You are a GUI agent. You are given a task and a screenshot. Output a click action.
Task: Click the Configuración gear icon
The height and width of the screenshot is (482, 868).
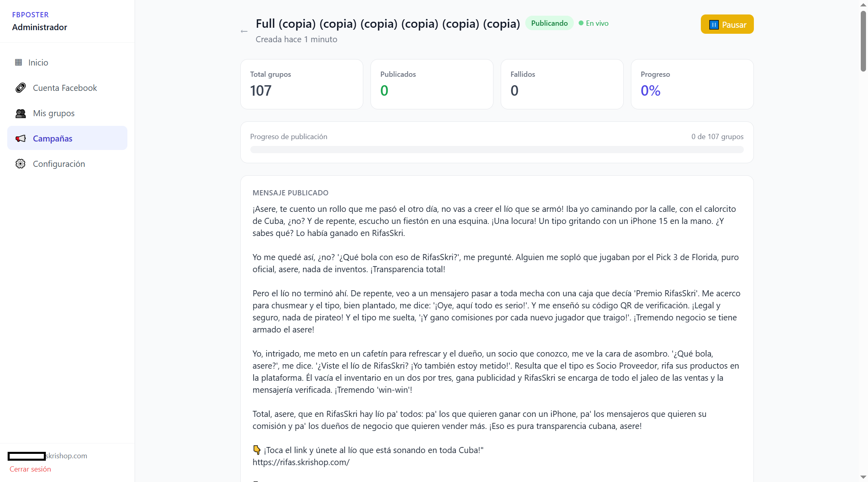tap(20, 164)
